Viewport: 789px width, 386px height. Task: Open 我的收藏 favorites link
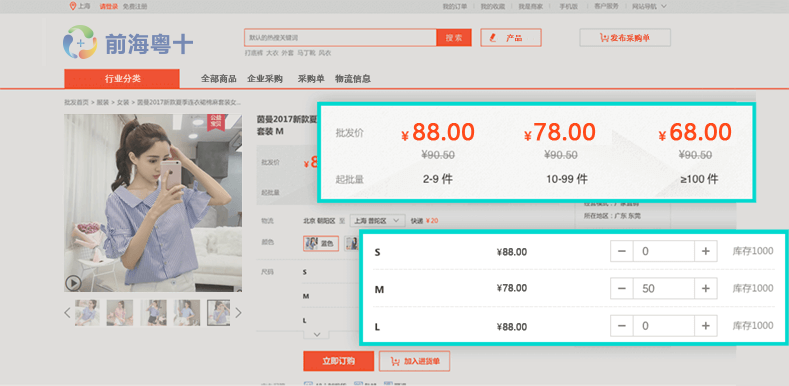[x=493, y=7]
